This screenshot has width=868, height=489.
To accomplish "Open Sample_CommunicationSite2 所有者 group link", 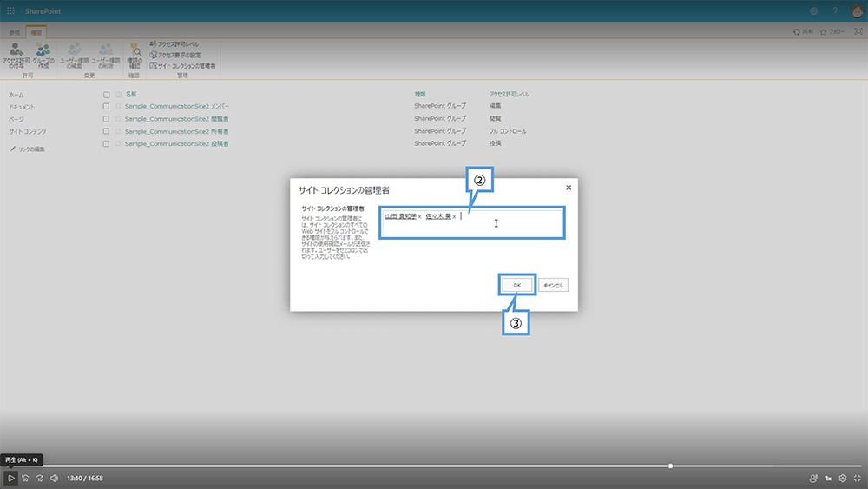I will (x=176, y=131).
